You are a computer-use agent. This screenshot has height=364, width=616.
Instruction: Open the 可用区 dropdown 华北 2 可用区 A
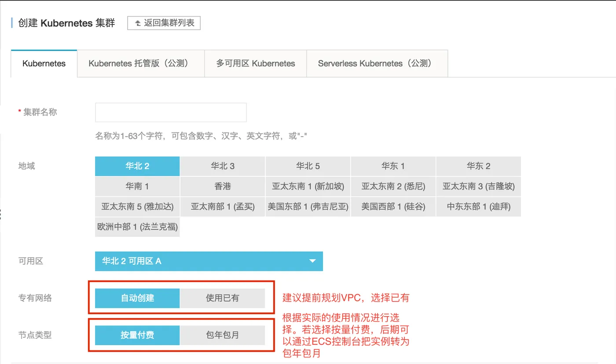(x=209, y=261)
